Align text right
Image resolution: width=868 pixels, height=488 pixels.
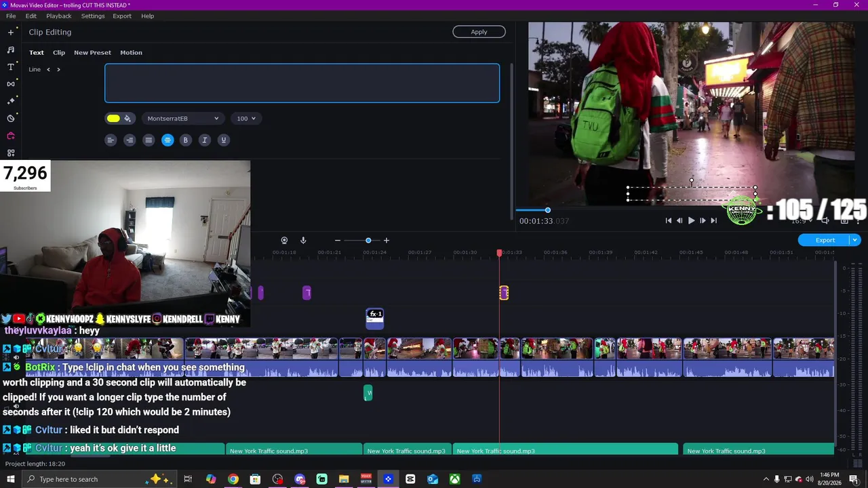pyautogui.click(x=130, y=140)
